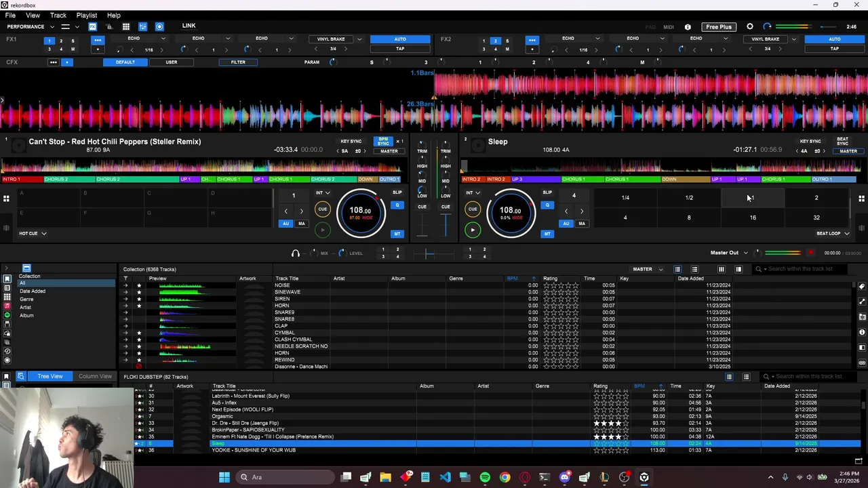
Task: Toggle the recording panel icon
Action: click(159, 26)
